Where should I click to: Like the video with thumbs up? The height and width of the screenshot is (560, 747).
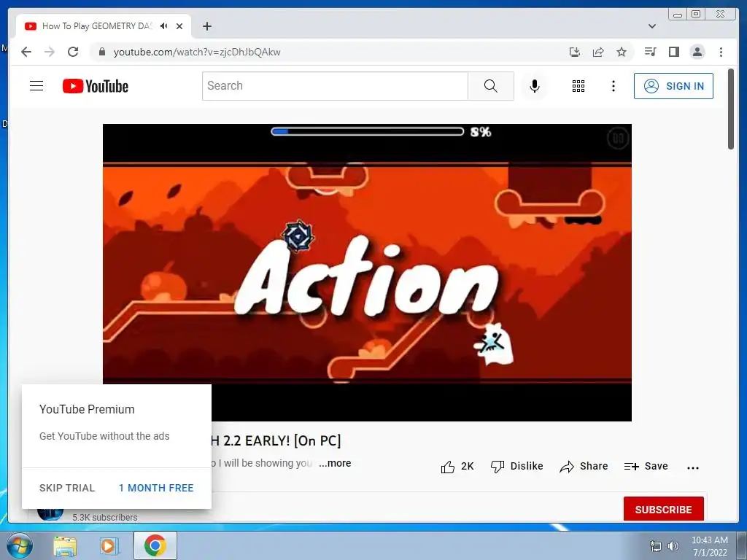click(x=447, y=467)
